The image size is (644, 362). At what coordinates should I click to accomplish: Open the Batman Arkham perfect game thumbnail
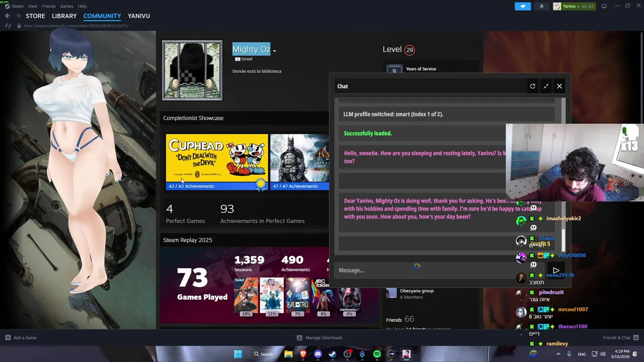299,157
